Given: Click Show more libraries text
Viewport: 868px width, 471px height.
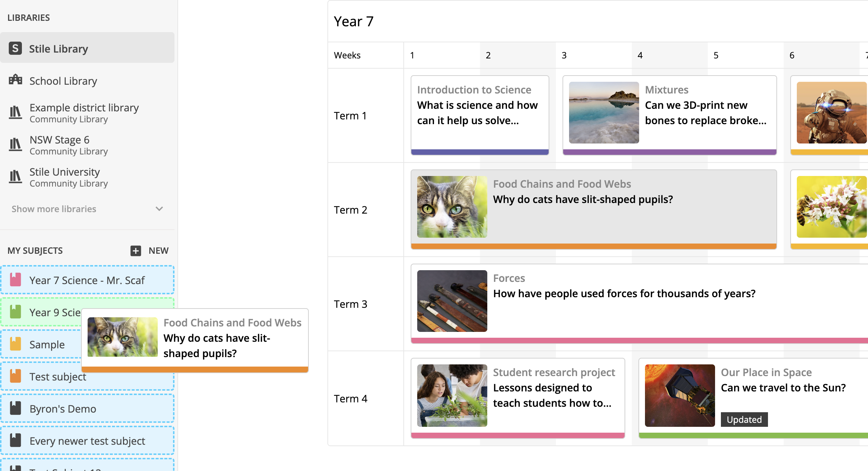Looking at the screenshot, I should tap(54, 209).
